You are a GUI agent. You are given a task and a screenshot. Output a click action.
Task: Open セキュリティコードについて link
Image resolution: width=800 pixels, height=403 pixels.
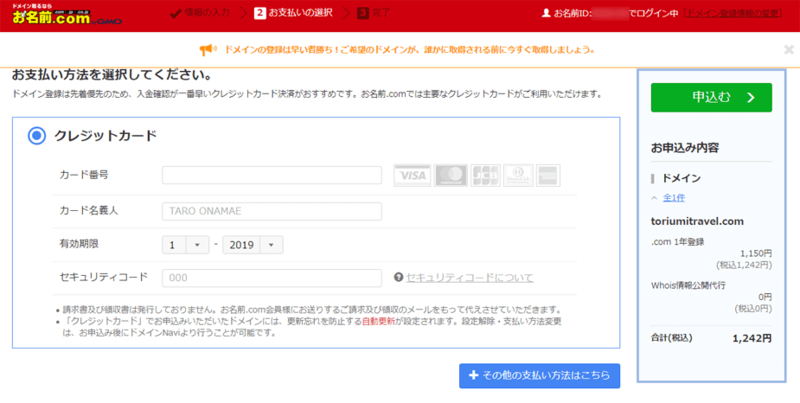point(469,278)
